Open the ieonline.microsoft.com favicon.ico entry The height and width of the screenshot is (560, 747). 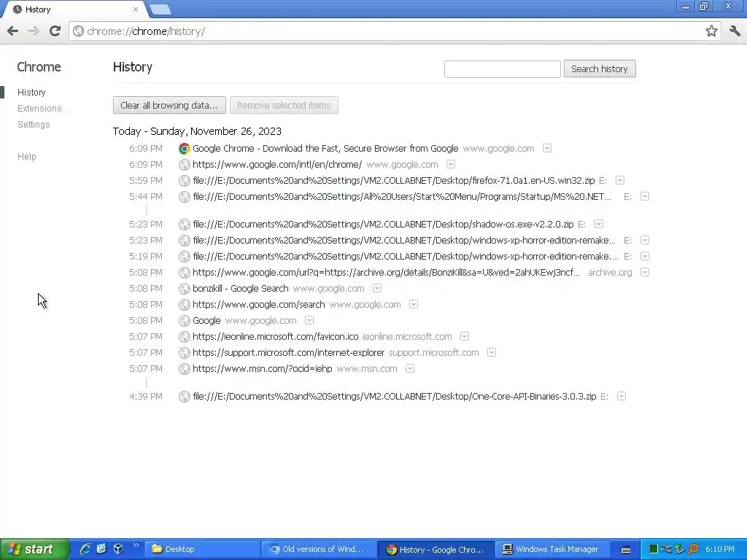[275, 337]
